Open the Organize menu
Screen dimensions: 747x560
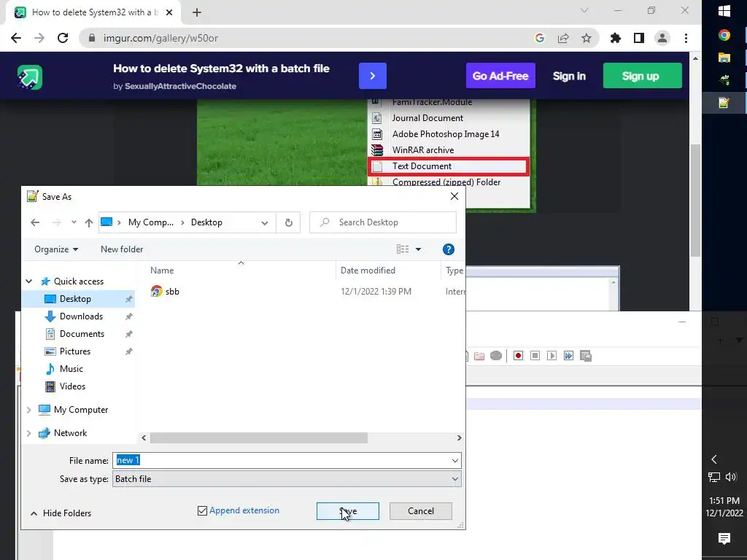point(55,249)
